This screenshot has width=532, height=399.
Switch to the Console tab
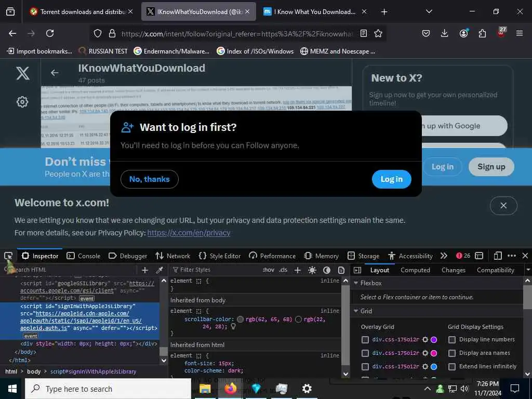84,256
